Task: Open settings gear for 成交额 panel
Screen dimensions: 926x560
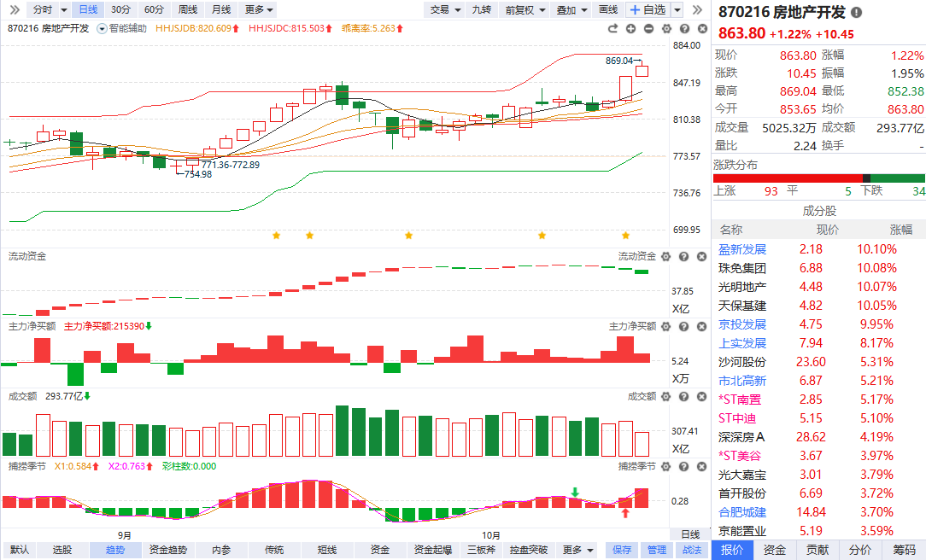Action: (x=665, y=396)
